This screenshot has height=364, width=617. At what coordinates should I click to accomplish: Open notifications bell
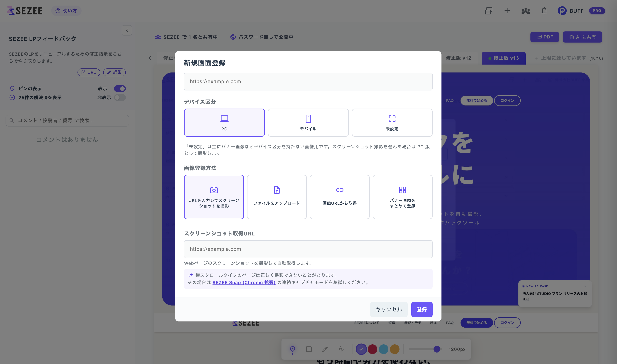point(544,11)
